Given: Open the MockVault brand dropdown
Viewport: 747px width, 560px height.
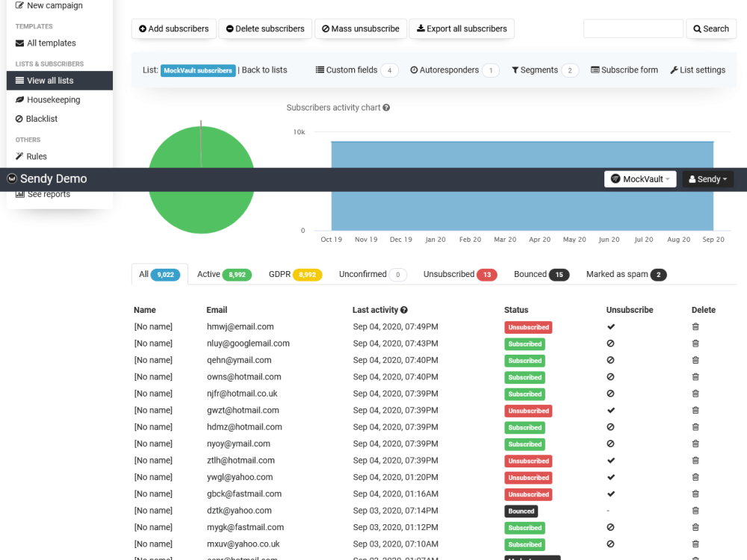Looking at the screenshot, I should pos(640,179).
